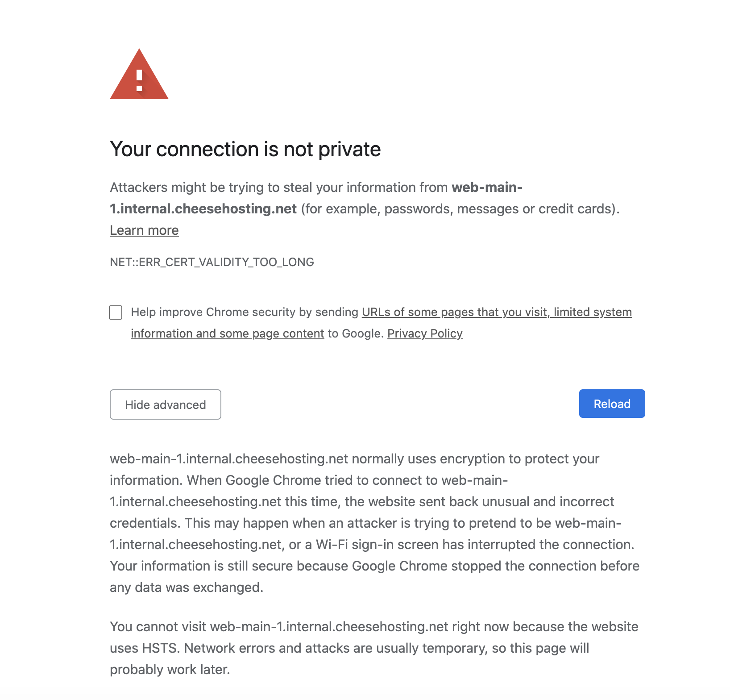Click the bold web-main-1.internal.cheesehosting.net domain name

point(203,208)
